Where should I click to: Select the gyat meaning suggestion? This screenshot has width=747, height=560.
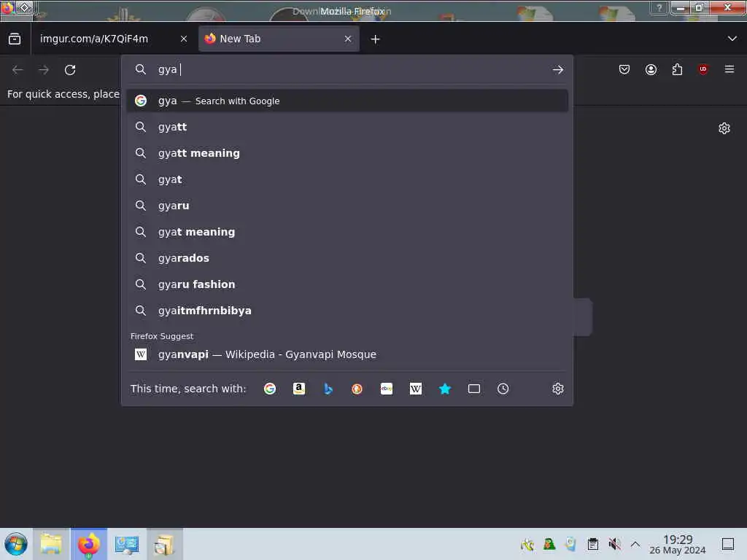347,232
